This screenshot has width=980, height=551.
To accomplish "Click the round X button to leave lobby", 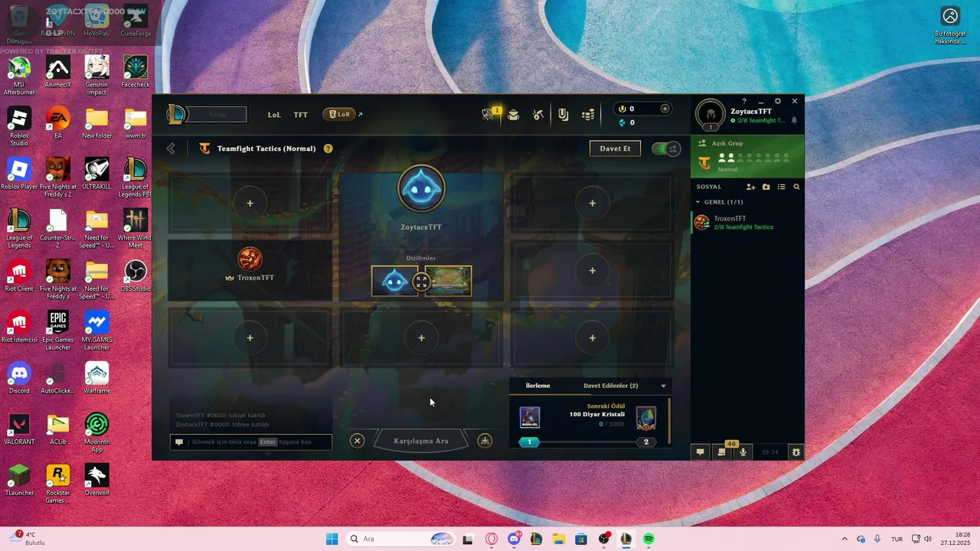I will point(357,441).
